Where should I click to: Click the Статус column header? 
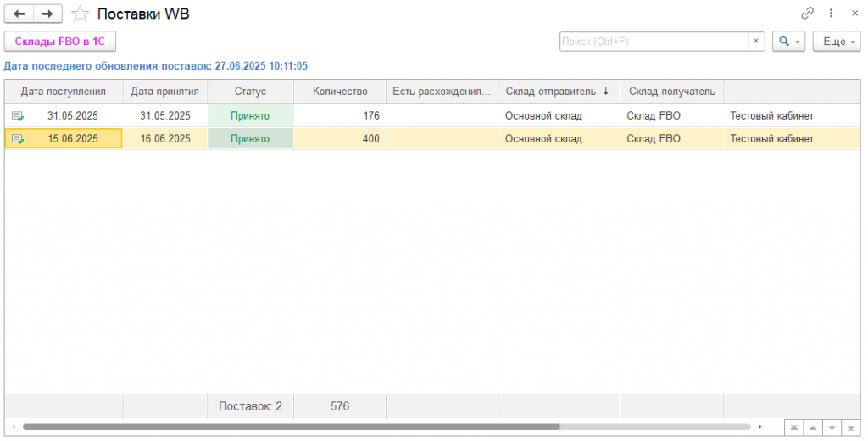coord(250,92)
